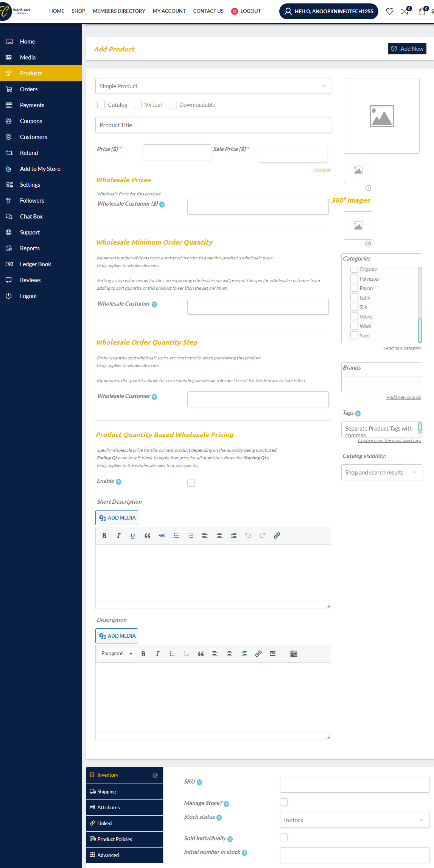Viewport: 434px width, 868px height.
Task: Switch to the Shipping tab
Action: coord(124,792)
